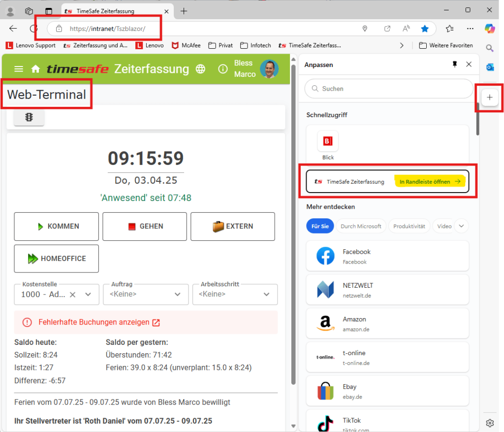The width and height of the screenshot is (504, 432).
Task: Click the Suchen search field
Action: 389,89
